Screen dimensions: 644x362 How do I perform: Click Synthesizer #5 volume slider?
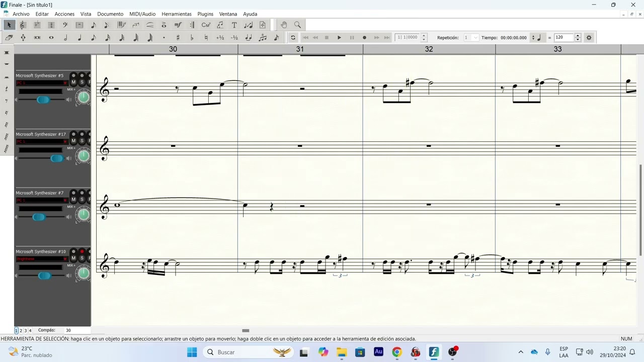(43, 100)
